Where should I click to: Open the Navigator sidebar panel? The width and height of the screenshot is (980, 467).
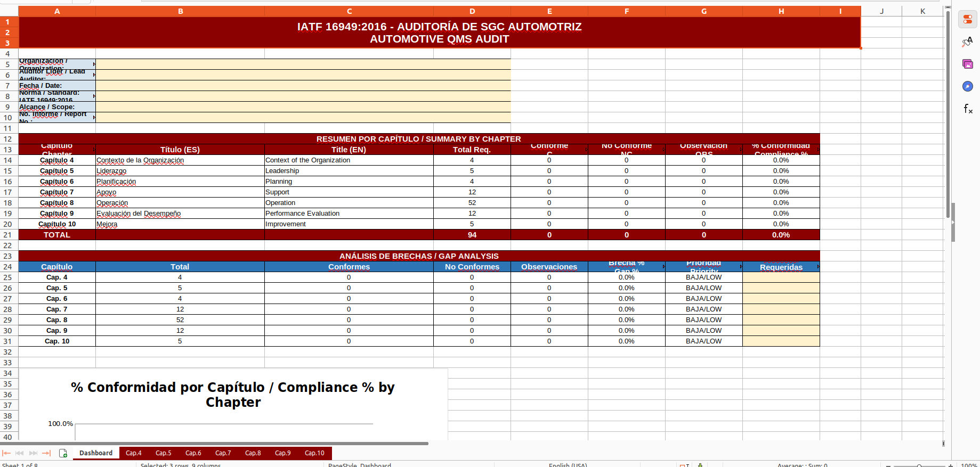[x=968, y=87]
